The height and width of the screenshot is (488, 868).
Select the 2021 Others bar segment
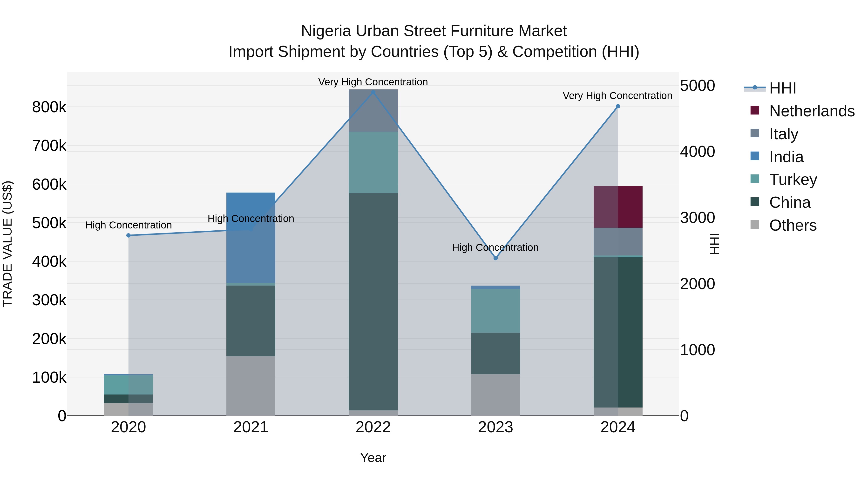251,386
